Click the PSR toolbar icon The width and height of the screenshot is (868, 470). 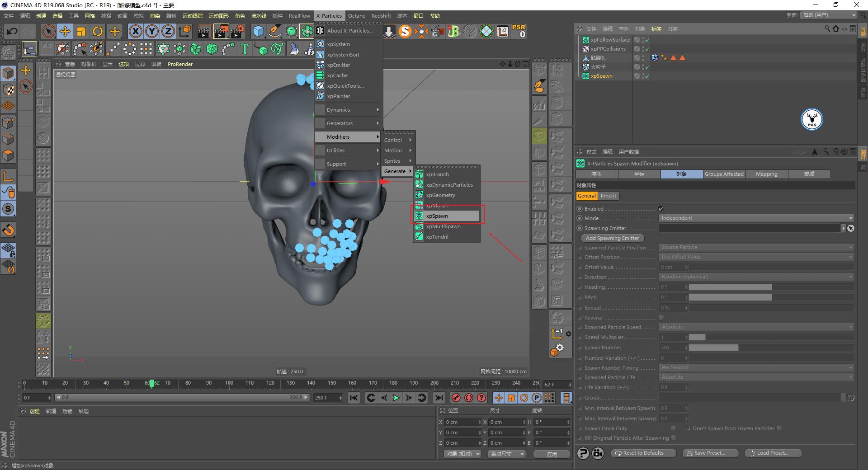point(519,31)
